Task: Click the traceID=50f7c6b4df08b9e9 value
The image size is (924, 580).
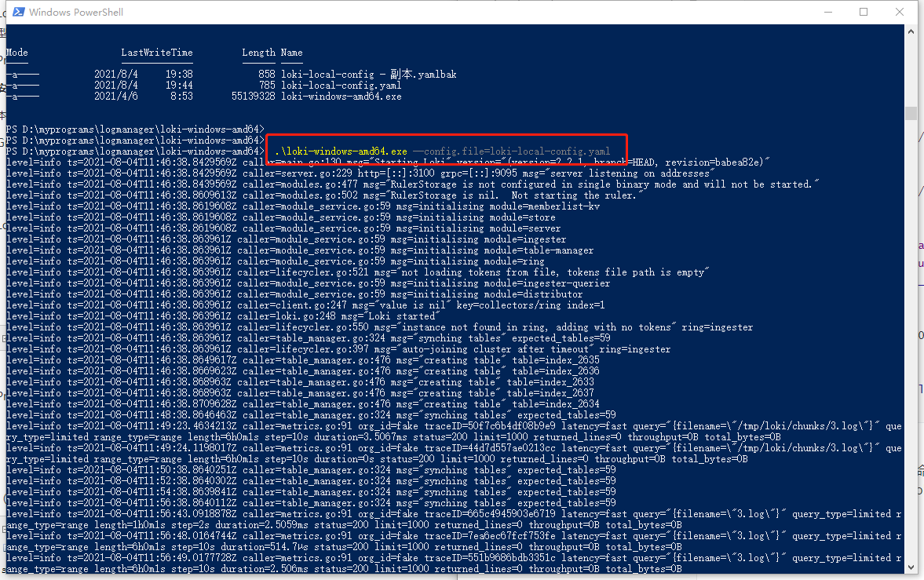Action: tap(490, 426)
